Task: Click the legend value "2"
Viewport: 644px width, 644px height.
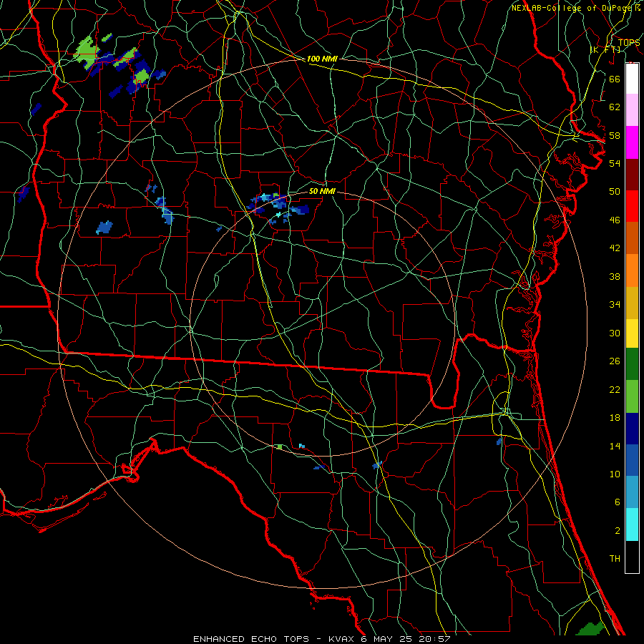Action: pos(618,531)
